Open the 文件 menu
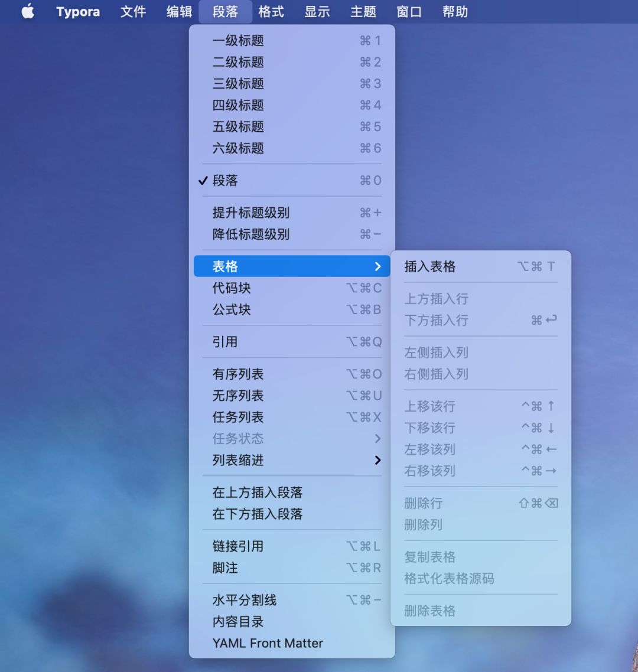 (133, 12)
